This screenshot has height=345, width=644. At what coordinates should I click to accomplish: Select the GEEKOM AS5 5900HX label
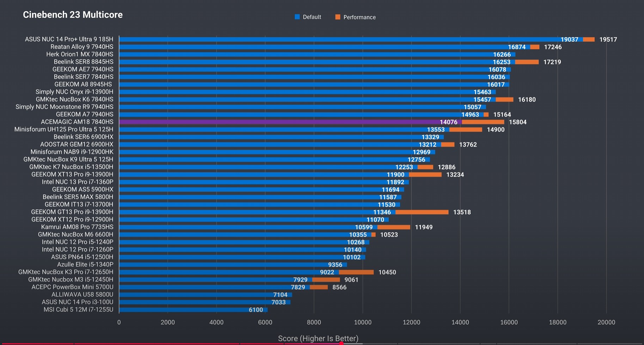coord(83,190)
